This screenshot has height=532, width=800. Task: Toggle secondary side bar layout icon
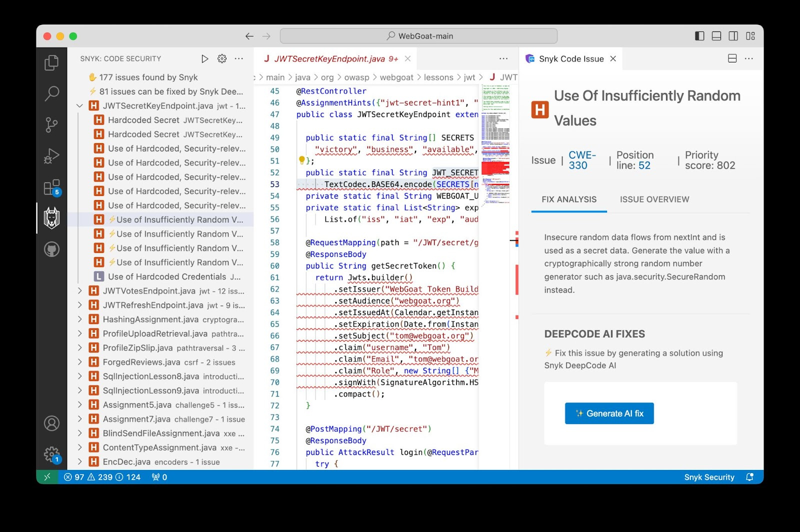pyautogui.click(x=733, y=36)
